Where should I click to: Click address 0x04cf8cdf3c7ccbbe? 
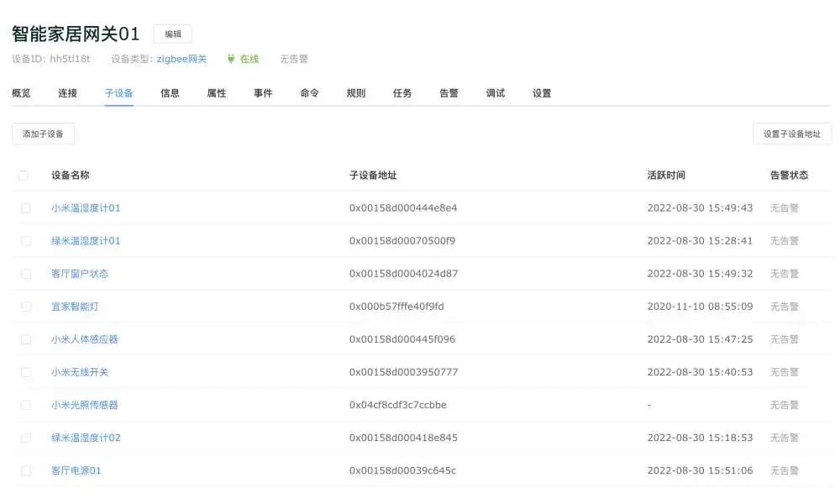coord(398,405)
